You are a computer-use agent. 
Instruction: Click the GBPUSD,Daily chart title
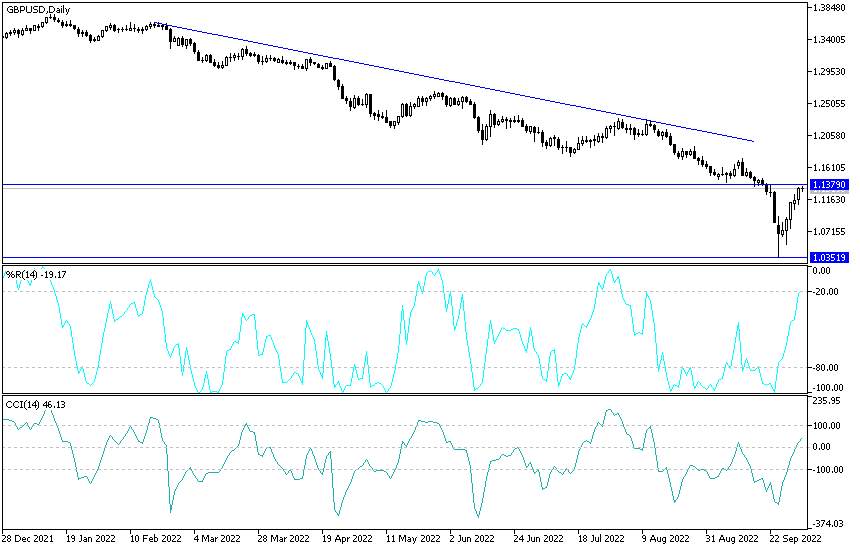point(38,9)
